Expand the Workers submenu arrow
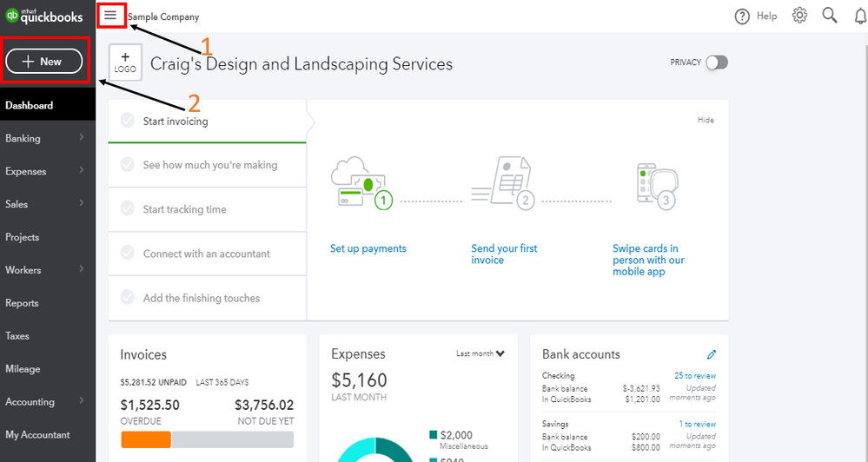The width and height of the screenshot is (868, 462). tap(82, 268)
